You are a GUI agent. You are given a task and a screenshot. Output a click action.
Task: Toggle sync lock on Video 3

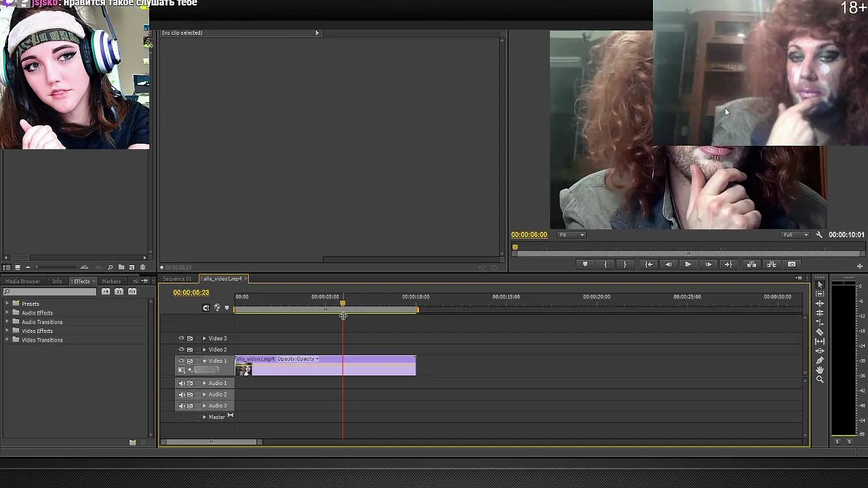click(190, 338)
